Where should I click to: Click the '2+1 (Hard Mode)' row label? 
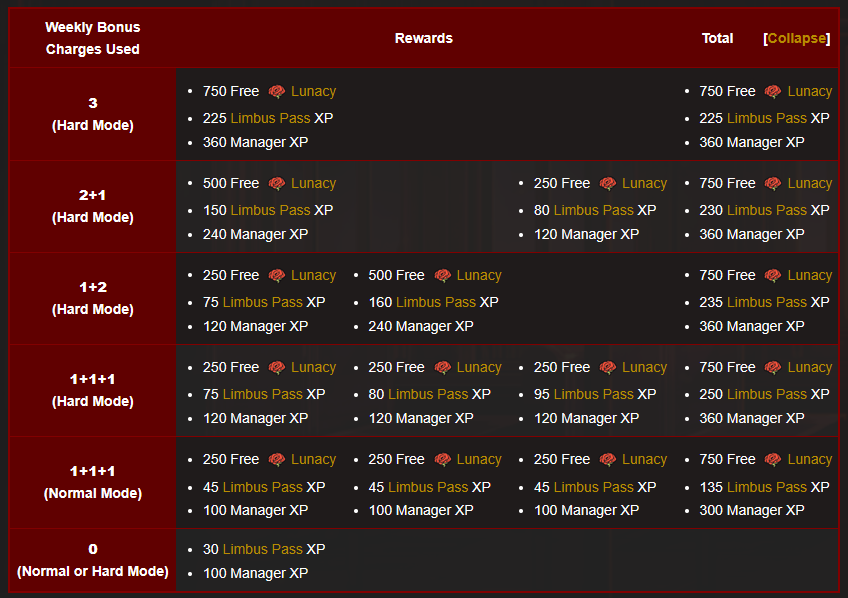coord(92,206)
